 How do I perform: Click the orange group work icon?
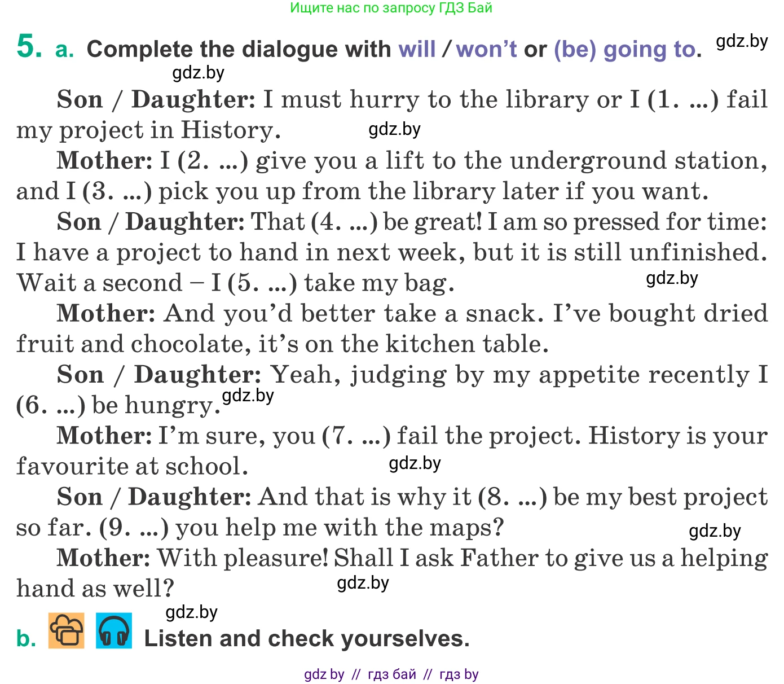pyautogui.click(x=67, y=630)
